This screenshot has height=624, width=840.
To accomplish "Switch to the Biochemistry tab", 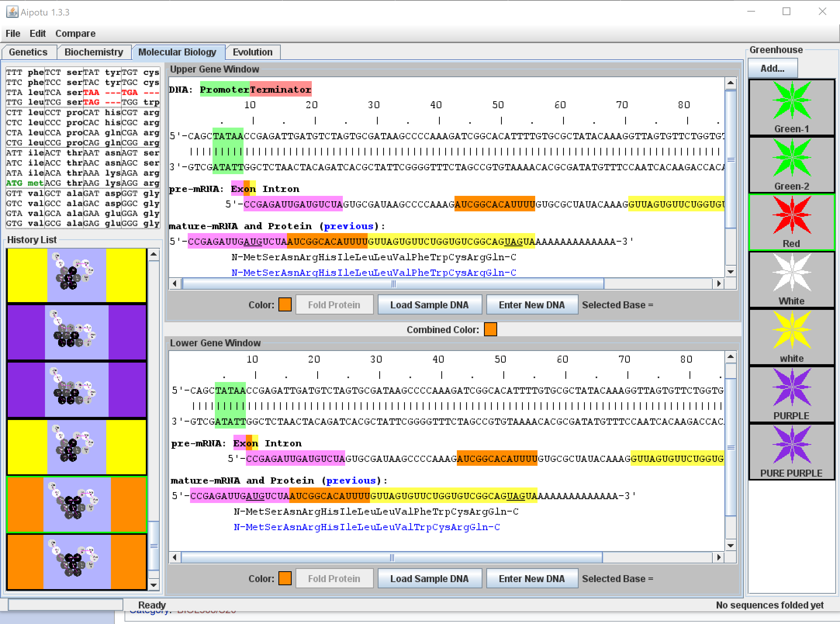I will [93, 52].
